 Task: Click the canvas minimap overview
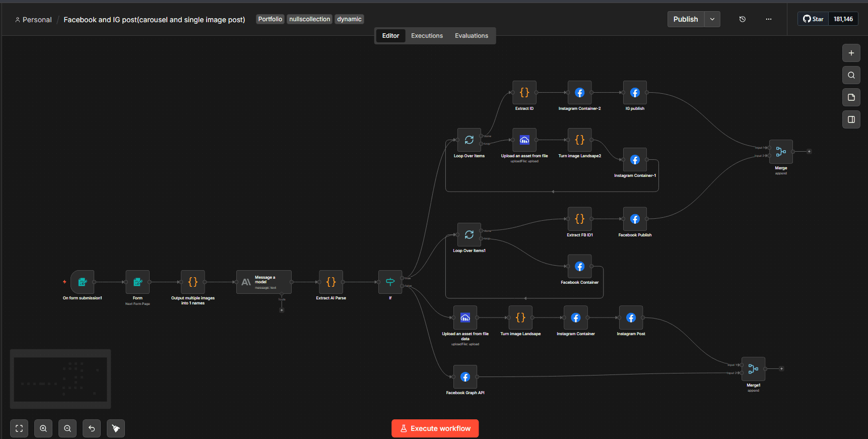click(60, 379)
